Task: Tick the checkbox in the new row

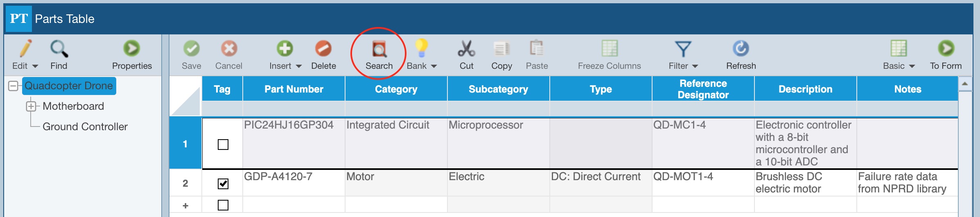Action: pyautogui.click(x=223, y=205)
